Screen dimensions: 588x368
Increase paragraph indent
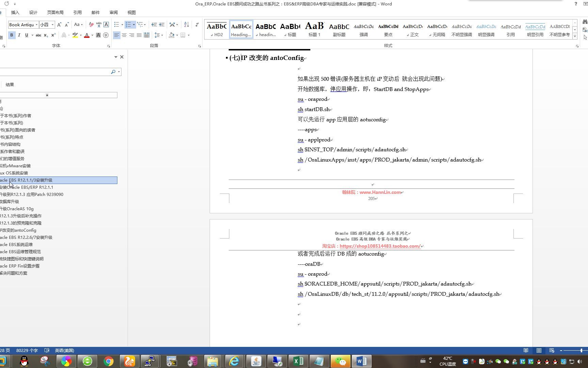(x=162, y=25)
